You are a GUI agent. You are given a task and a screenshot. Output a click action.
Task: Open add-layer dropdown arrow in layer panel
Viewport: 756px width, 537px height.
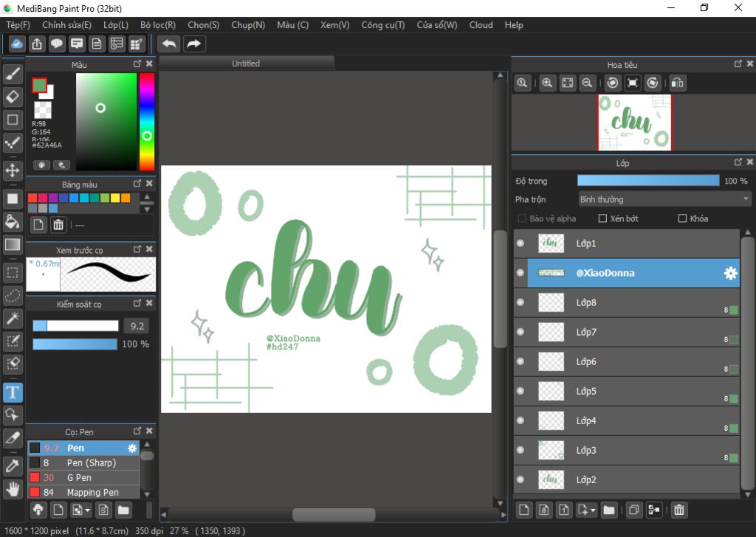coord(593,510)
